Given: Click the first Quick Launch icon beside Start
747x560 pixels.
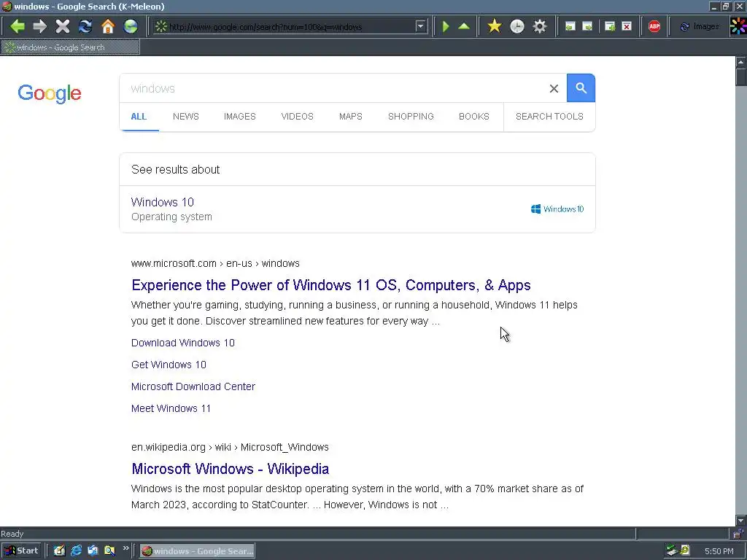Looking at the screenshot, I should [59, 551].
